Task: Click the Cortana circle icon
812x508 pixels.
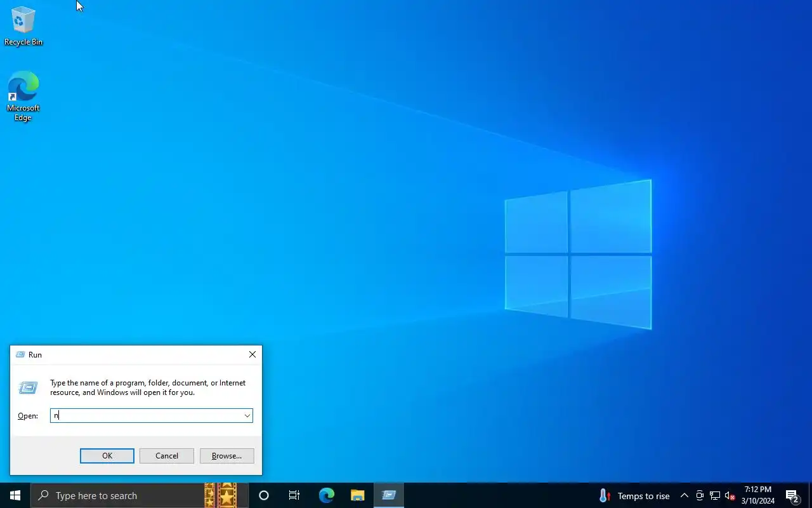Action: point(264,495)
